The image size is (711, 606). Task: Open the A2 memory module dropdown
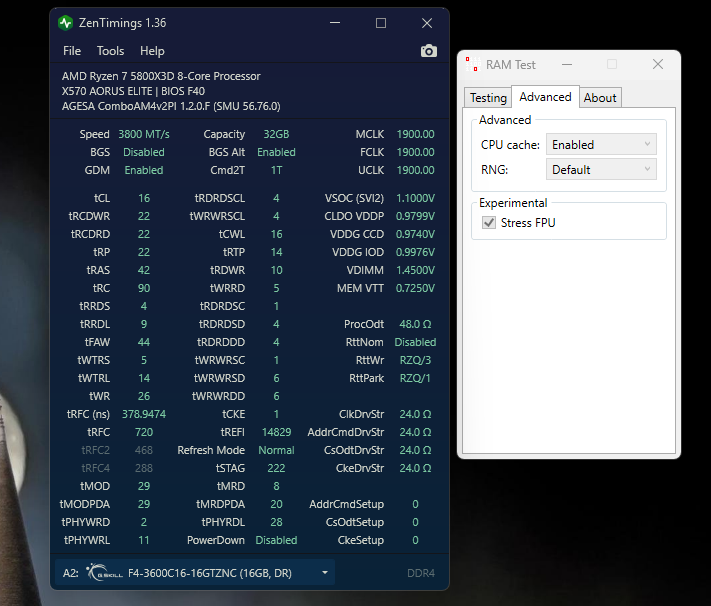[x=195, y=572]
